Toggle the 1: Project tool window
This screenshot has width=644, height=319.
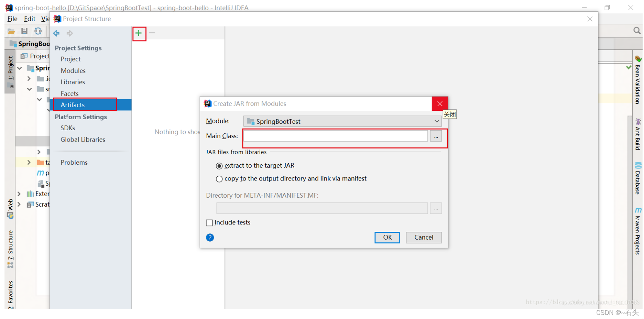click(x=10, y=72)
